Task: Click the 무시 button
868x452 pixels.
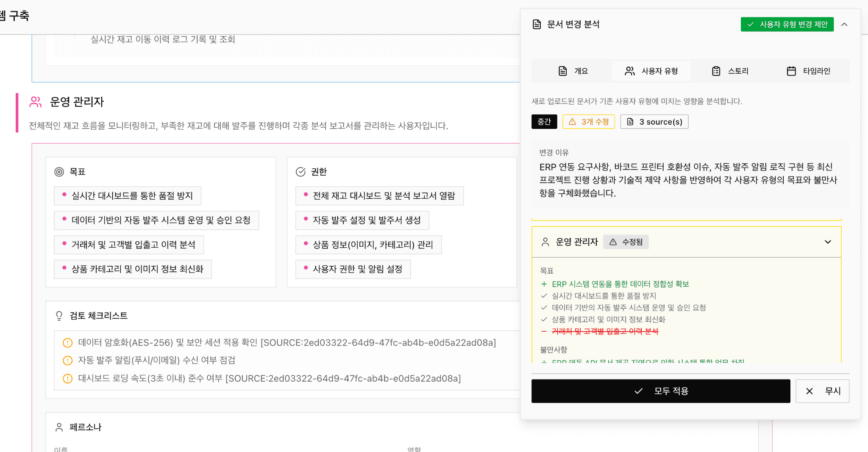Action: point(822,391)
